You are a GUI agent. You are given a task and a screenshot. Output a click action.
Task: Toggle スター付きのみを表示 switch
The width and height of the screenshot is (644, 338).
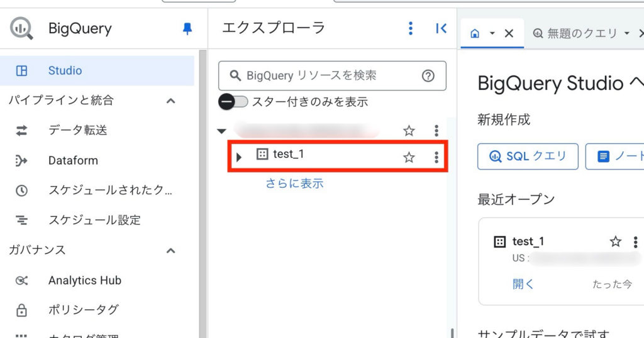click(233, 101)
